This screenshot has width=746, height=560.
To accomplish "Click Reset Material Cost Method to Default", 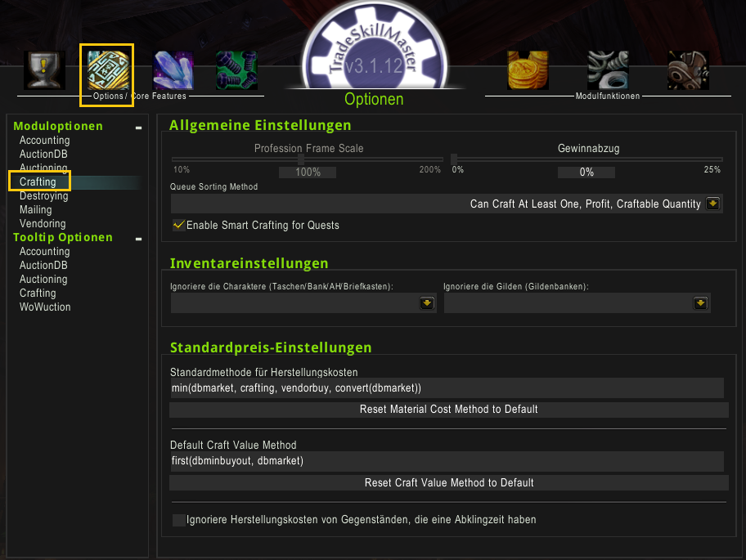I will [448, 410].
